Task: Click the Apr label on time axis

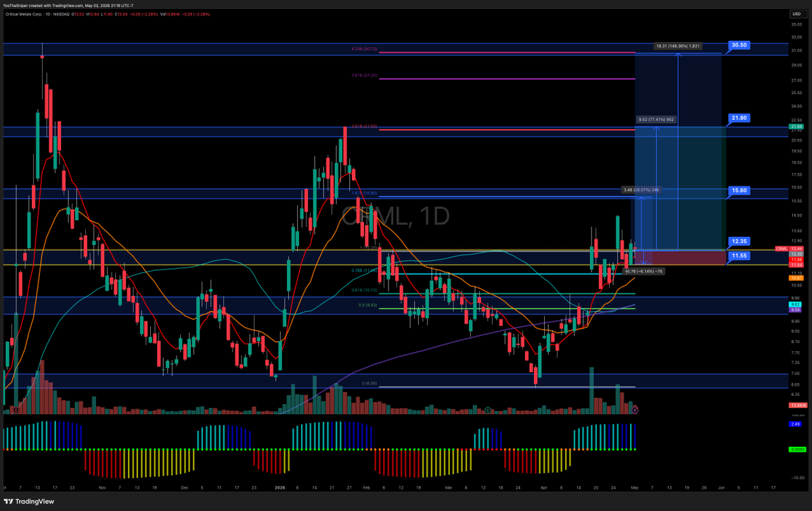Action: [543, 486]
